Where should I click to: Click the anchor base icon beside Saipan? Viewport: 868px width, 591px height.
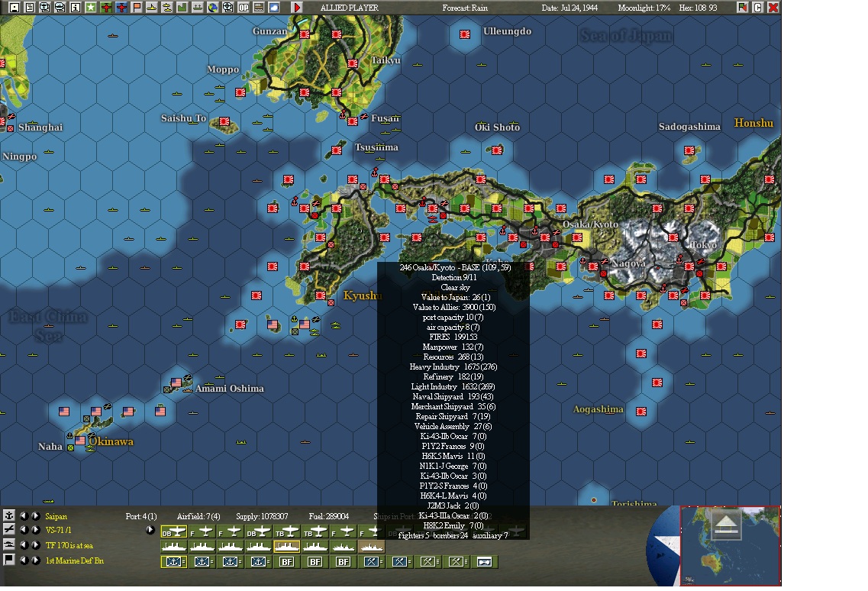coord(9,515)
